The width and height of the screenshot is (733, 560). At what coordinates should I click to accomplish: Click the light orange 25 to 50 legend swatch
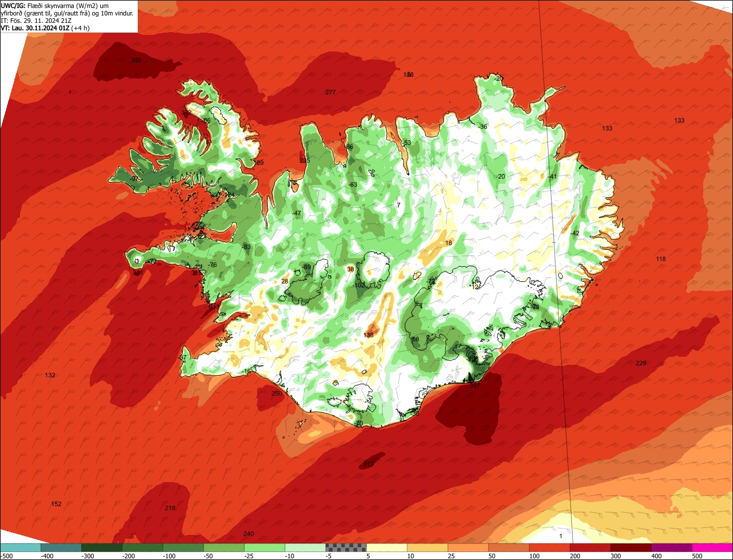point(468,547)
